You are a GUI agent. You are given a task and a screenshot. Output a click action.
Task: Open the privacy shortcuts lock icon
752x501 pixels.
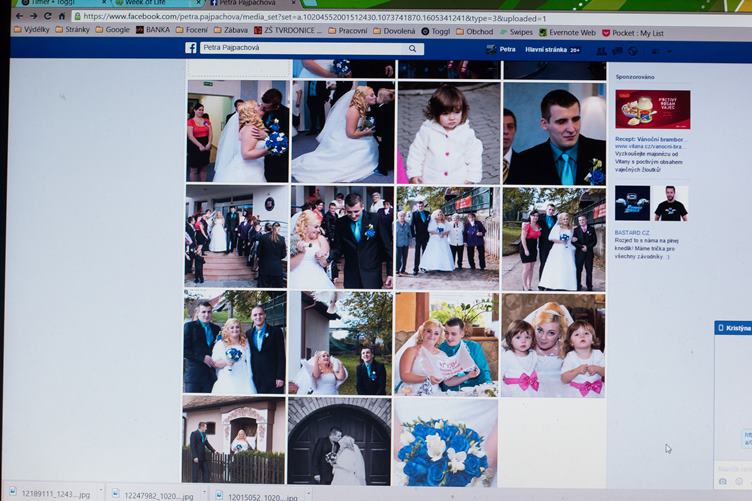[x=656, y=51]
